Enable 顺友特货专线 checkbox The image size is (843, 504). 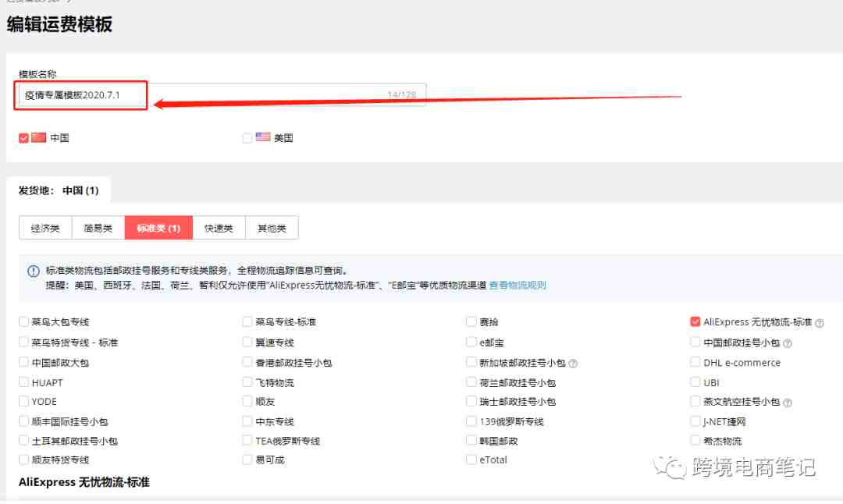click(23, 460)
